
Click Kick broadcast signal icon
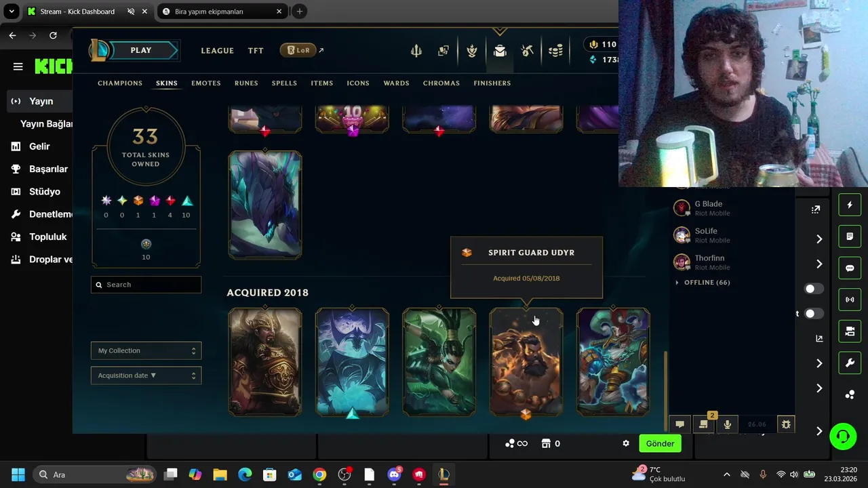850,300
